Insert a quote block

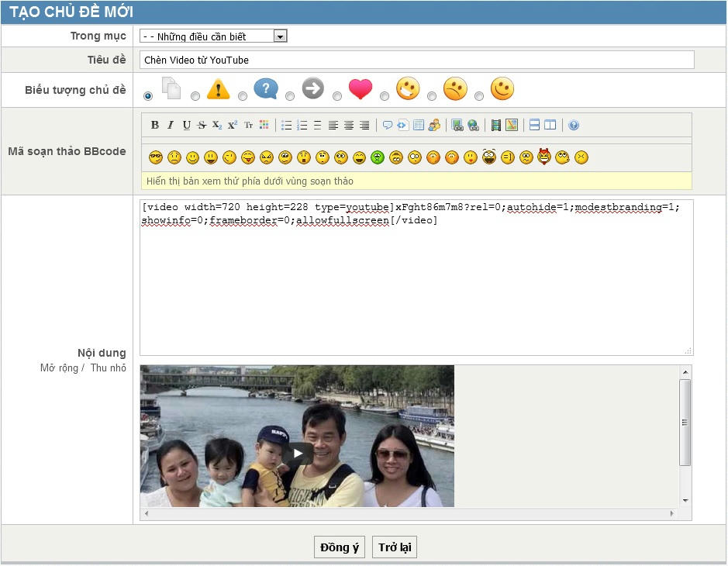(387, 125)
